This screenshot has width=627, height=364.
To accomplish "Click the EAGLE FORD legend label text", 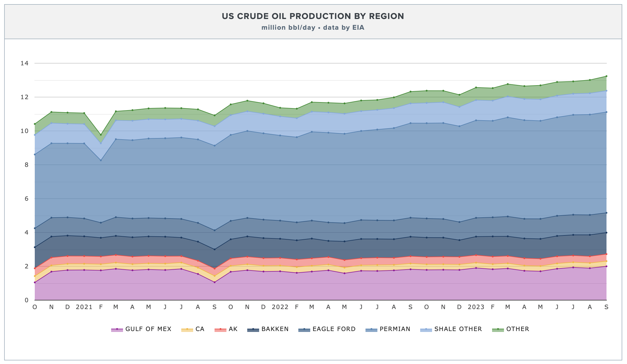I will tap(334, 329).
